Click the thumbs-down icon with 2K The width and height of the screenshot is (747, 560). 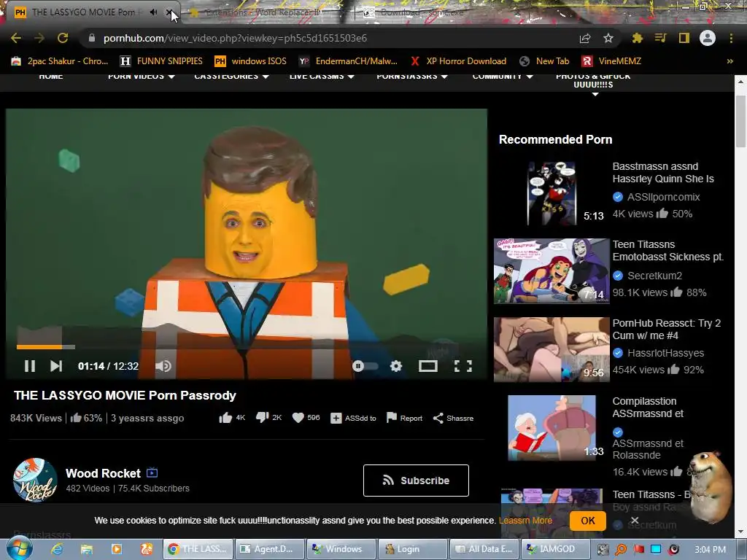[262, 418]
